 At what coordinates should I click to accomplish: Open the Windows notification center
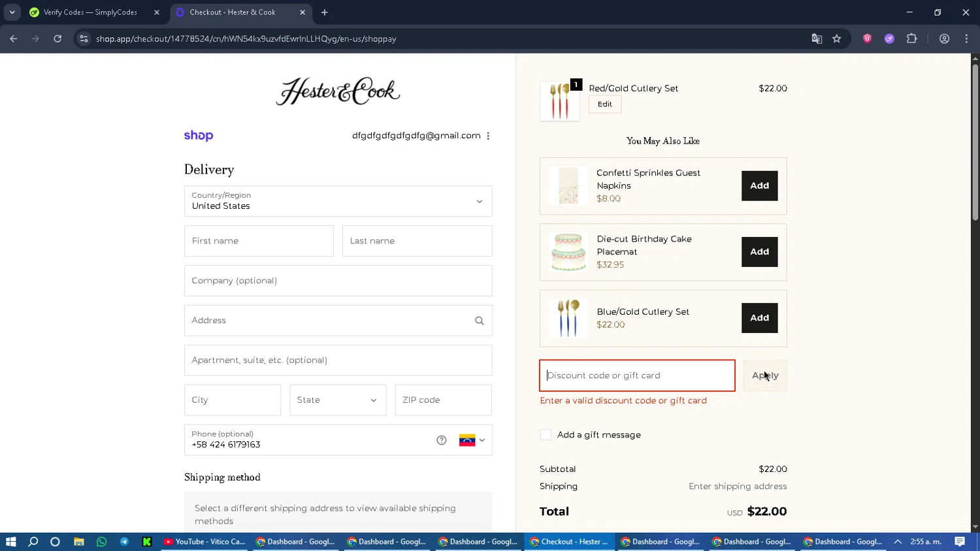coord(960,542)
